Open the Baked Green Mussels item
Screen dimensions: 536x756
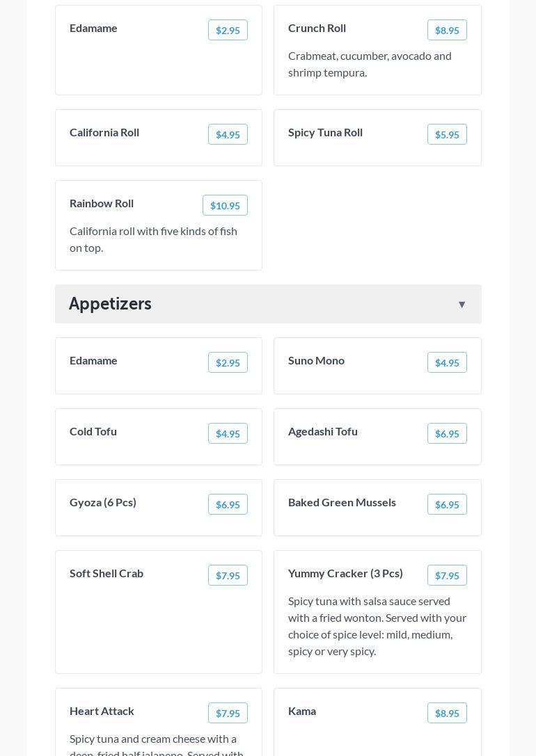point(342,502)
